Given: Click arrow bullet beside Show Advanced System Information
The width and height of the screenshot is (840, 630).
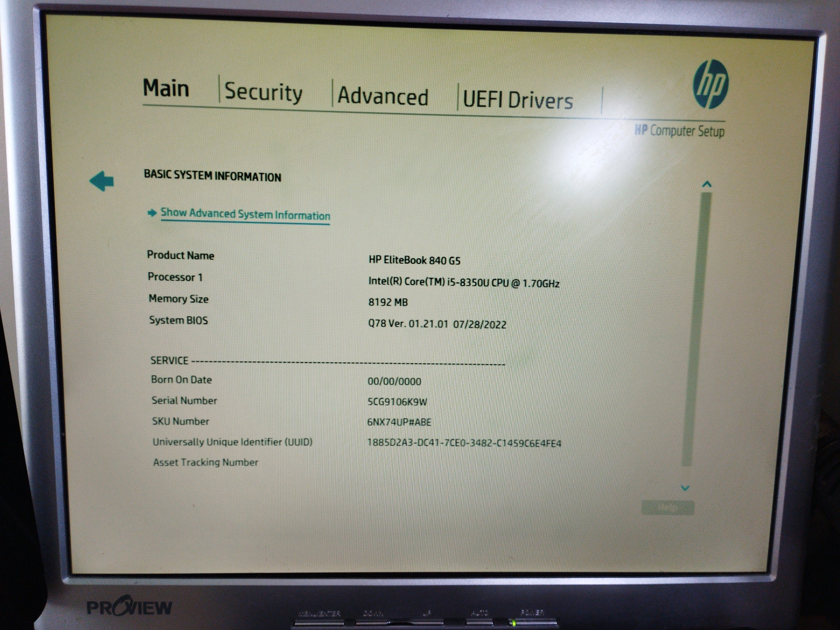Looking at the screenshot, I should point(152,213).
